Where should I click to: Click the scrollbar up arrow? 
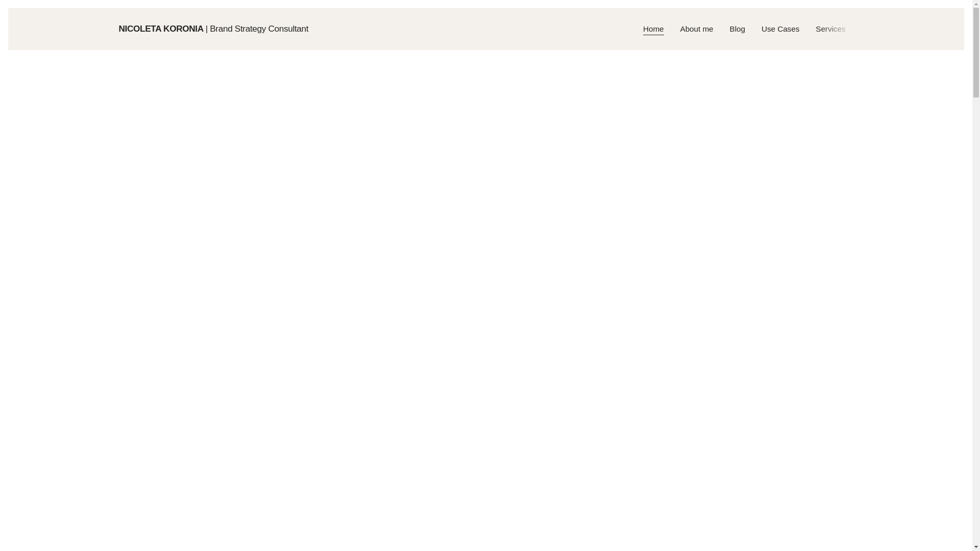976,4
